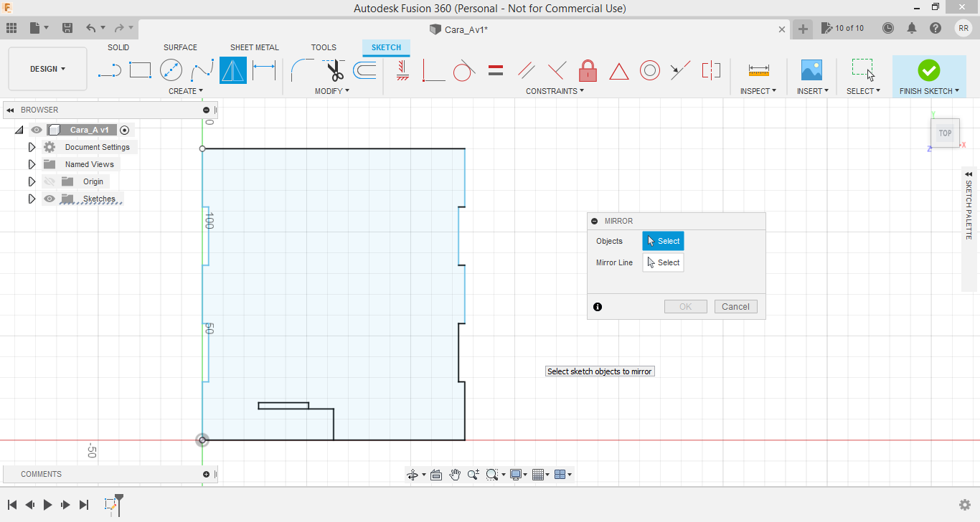
Task: Toggle visibility of Sketches folder
Action: (x=50, y=199)
